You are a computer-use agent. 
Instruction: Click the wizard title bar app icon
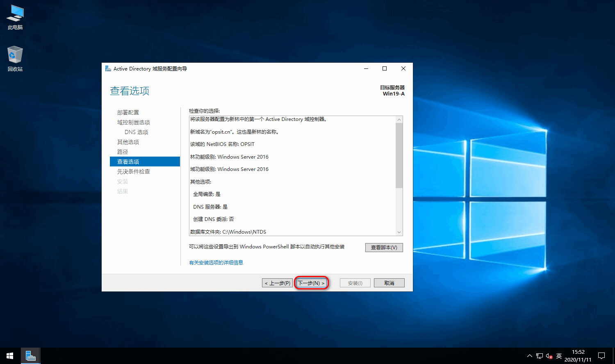[108, 68]
